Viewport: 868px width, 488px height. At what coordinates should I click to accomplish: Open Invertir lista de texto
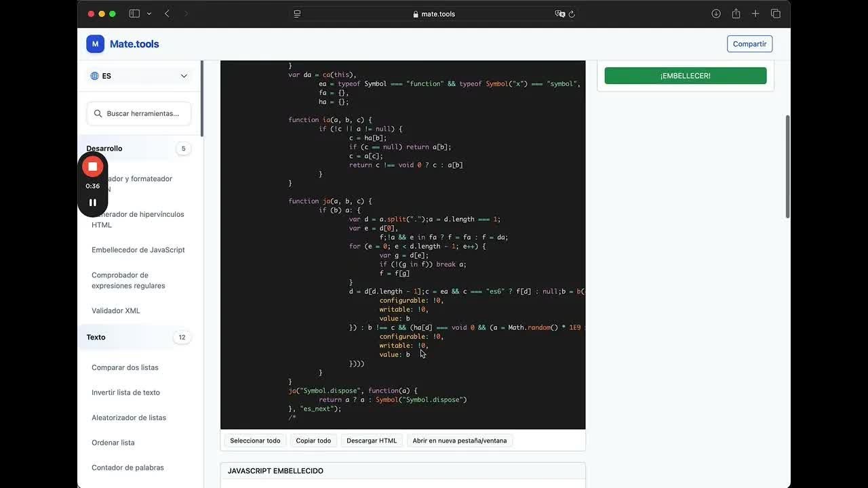(x=126, y=392)
